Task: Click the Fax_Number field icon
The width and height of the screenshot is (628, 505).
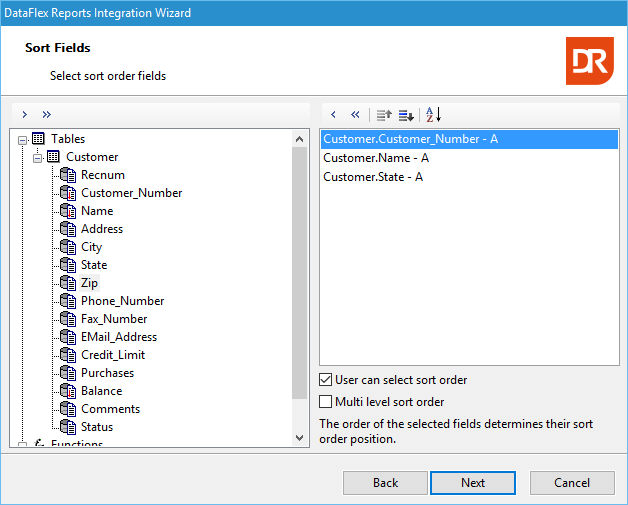Action: click(x=68, y=319)
